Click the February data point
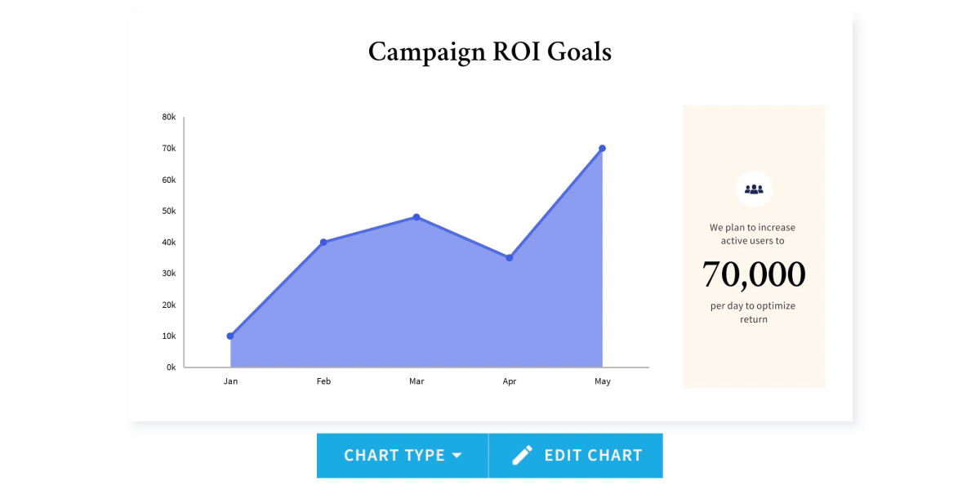The image size is (980, 490). (x=323, y=242)
